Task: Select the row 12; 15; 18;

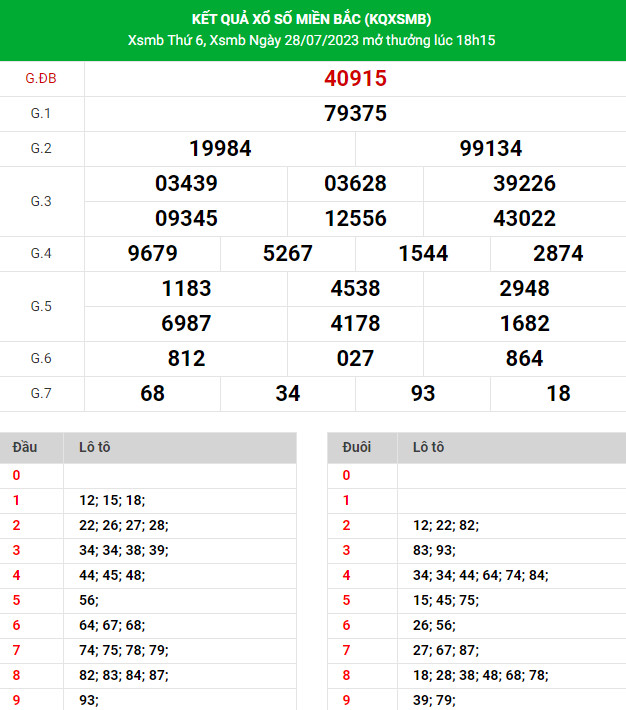Action: 148,500
